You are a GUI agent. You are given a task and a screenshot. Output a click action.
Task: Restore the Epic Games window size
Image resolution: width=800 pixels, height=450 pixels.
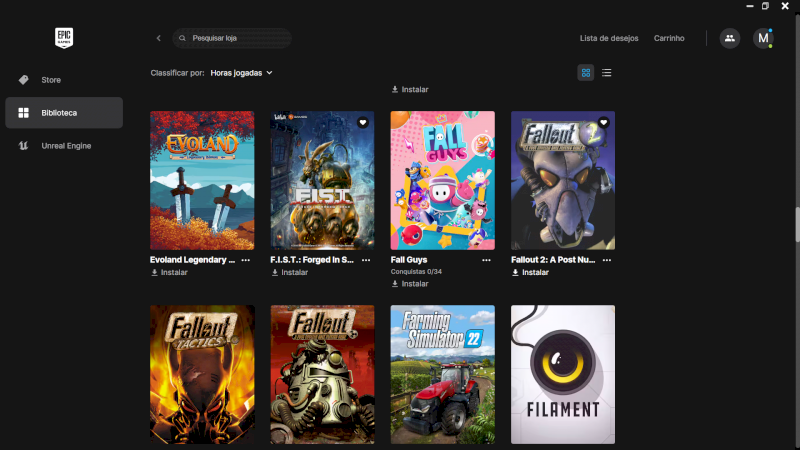(x=765, y=6)
